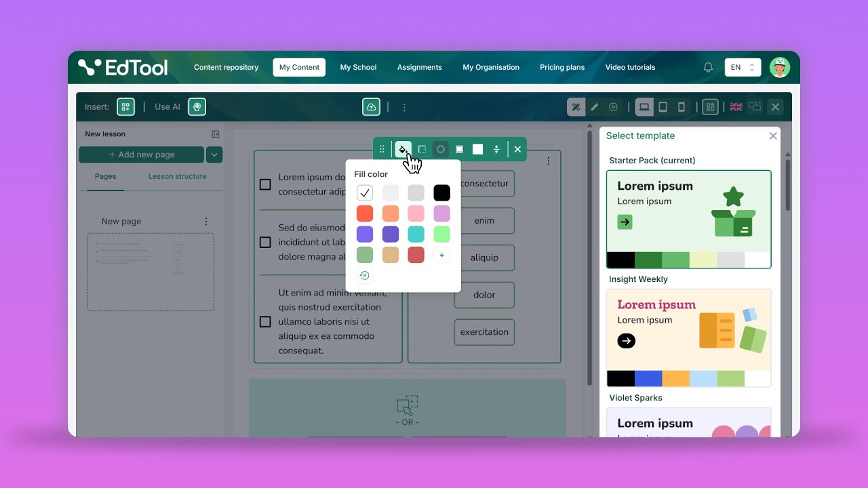This screenshot has width=868, height=488.
Task: Click the consectetur answer box
Action: click(485, 184)
